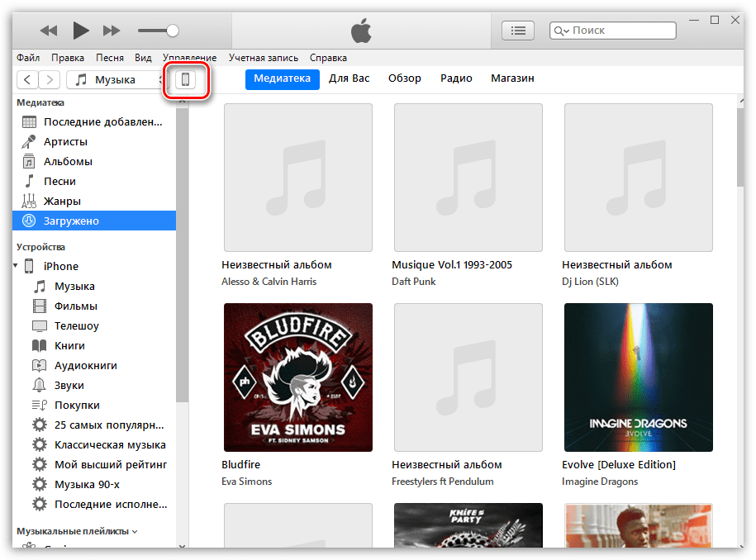
Task: Click gear icon beside Классическая музыка
Action: pos(40,445)
